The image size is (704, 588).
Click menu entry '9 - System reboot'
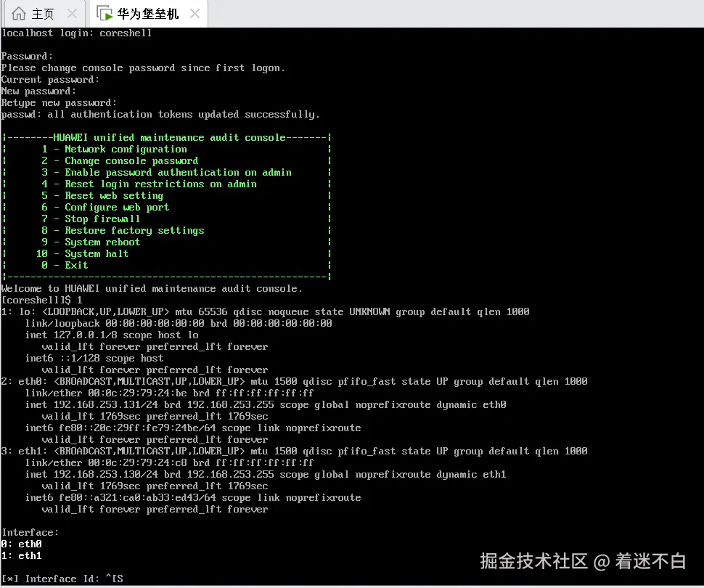coord(91,242)
